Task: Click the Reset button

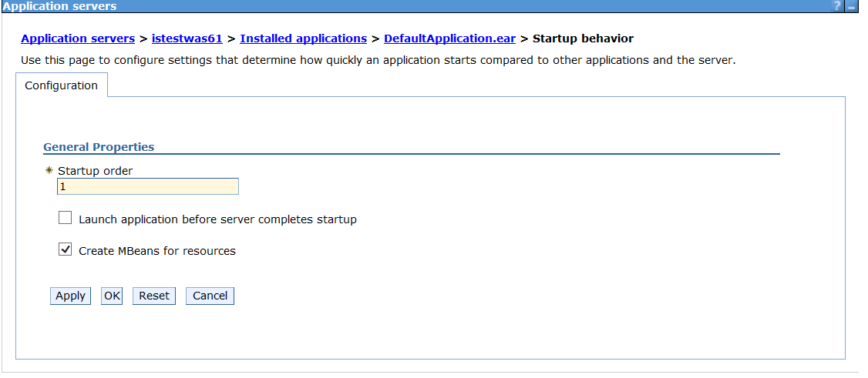Action: [x=154, y=296]
